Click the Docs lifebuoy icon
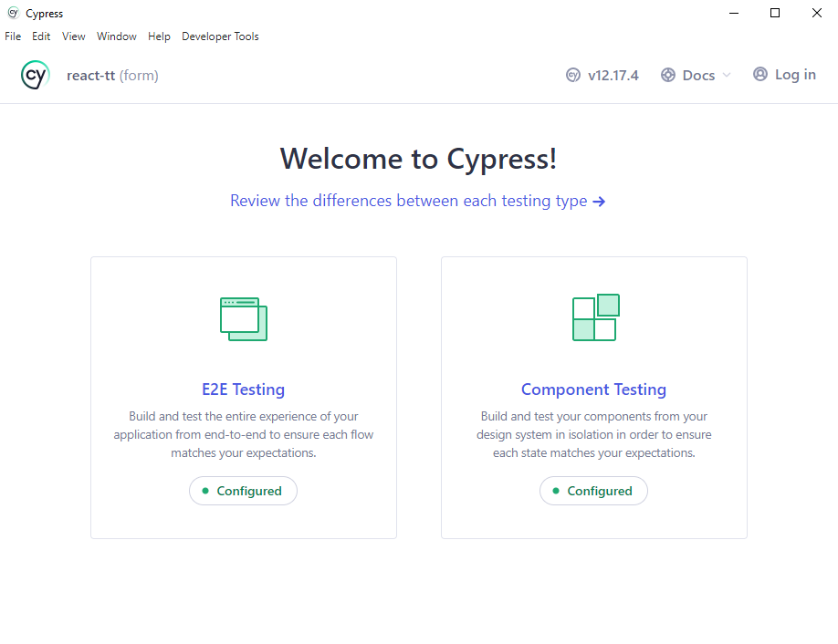 668,76
